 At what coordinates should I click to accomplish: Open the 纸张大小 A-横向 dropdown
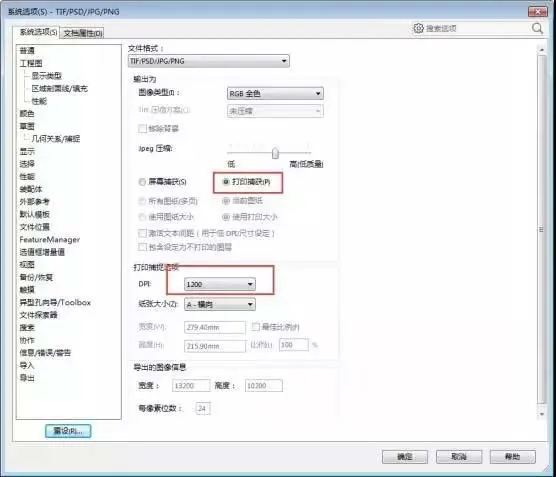tap(220, 304)
